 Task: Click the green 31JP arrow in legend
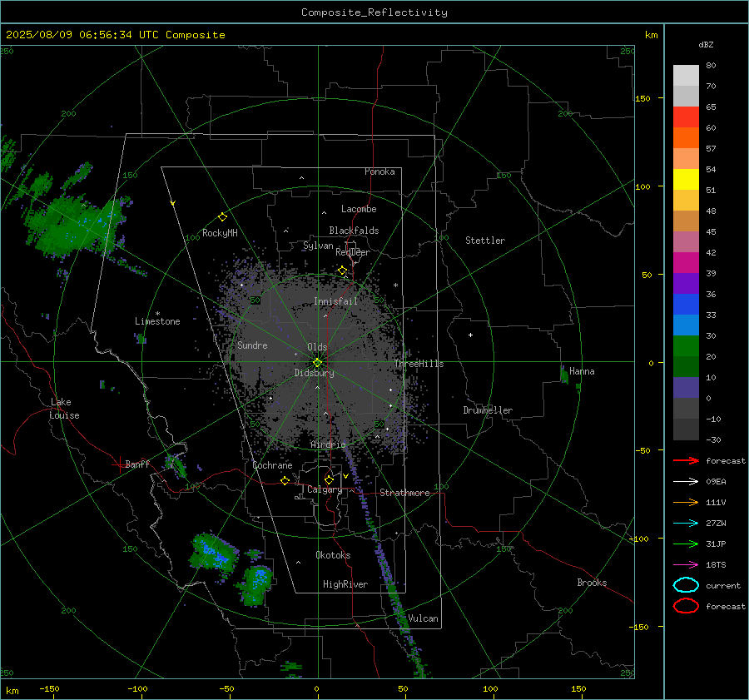686,544
